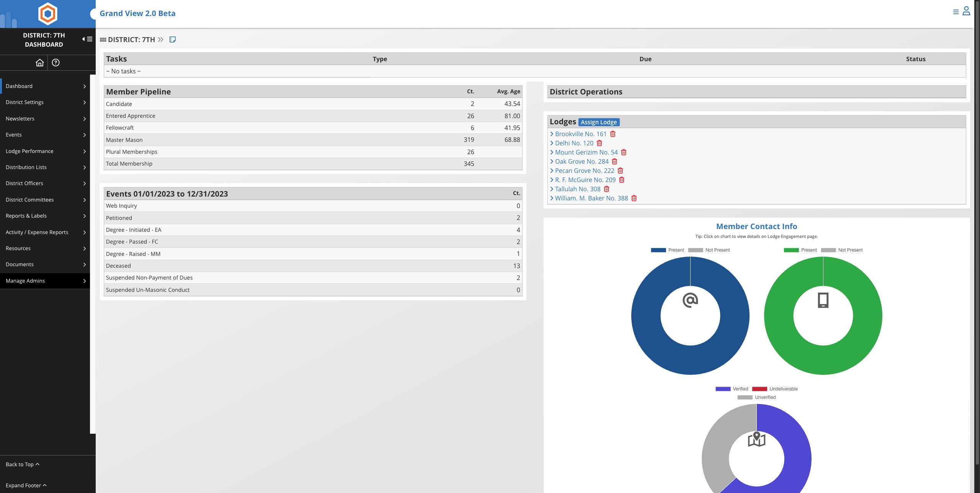
Task: Open Activity / Expense Reports menu
Action: pyautogui.click(x=45, y=232)
